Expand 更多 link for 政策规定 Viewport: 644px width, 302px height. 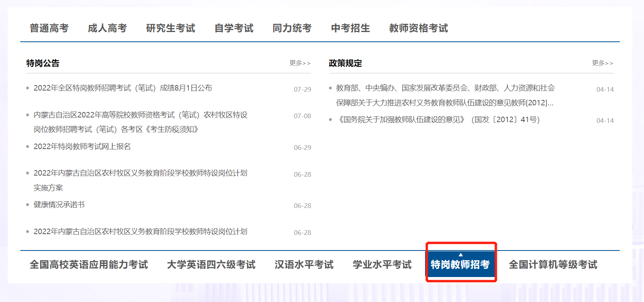coord(602,63)
